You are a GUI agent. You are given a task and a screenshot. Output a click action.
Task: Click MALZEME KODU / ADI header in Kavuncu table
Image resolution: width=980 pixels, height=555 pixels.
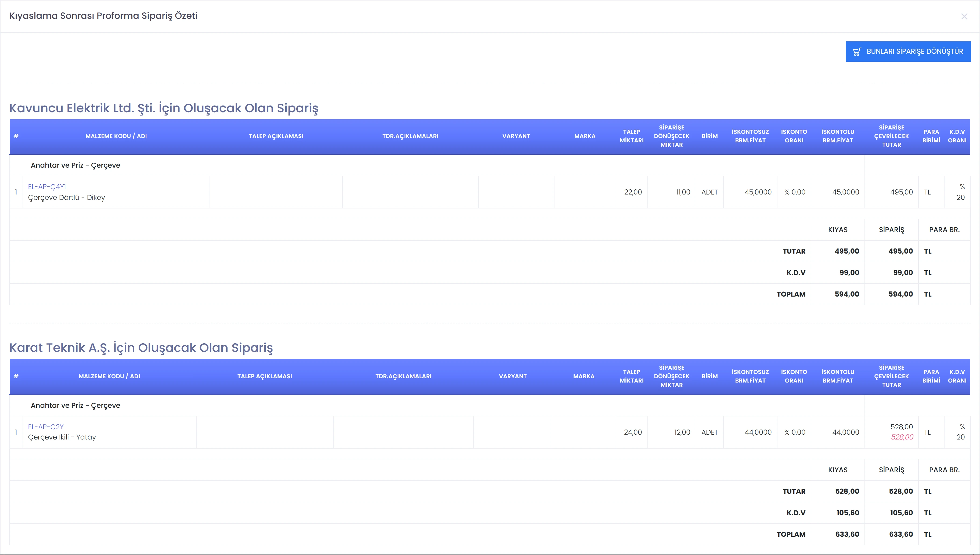(116, 136)
